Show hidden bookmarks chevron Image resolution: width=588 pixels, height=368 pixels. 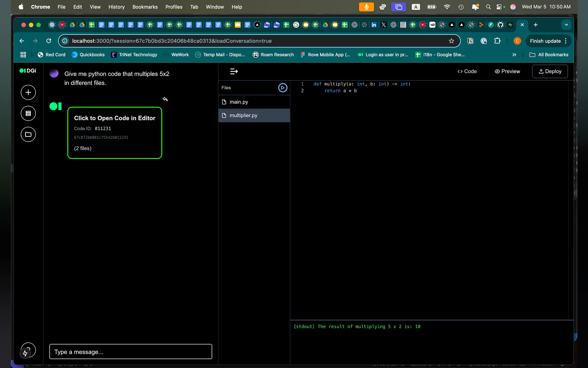(514, 55)
